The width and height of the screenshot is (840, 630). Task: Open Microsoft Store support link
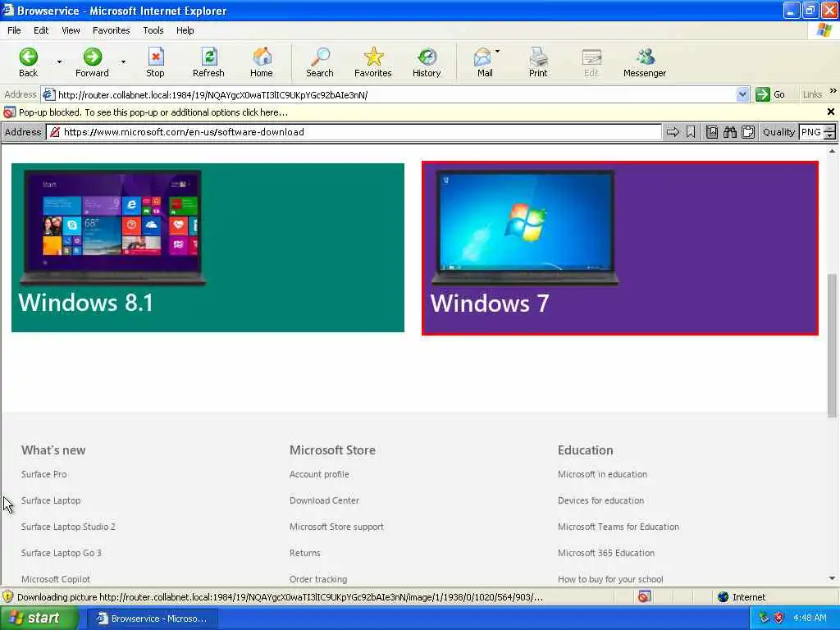point(336,527)
